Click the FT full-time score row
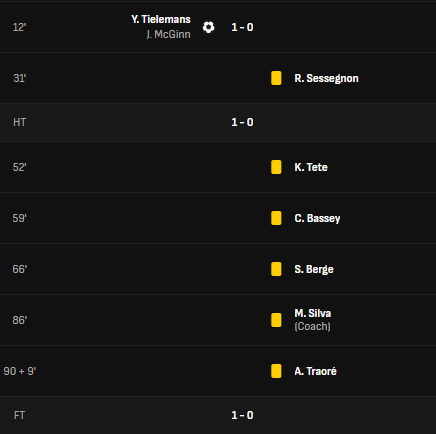 click(x=218, y=415)
